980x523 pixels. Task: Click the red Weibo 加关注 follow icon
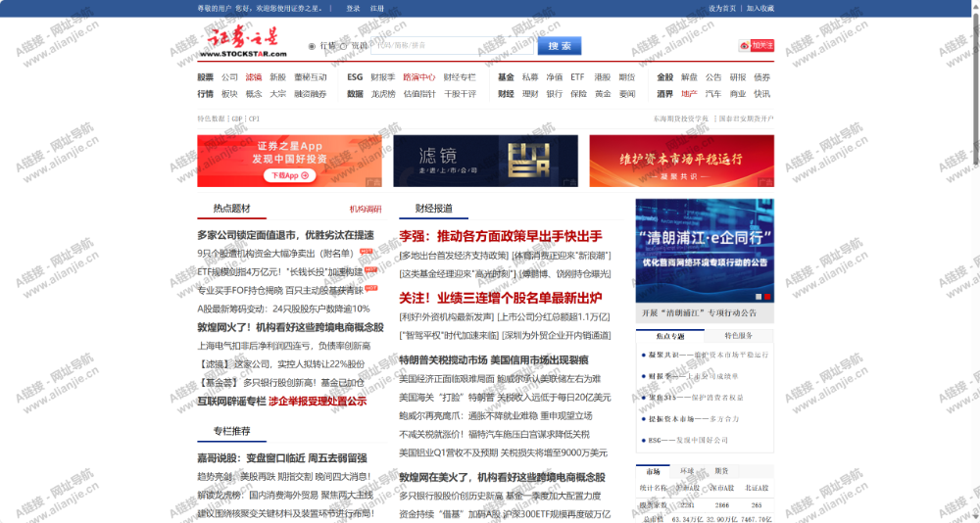tap(756, 45)
